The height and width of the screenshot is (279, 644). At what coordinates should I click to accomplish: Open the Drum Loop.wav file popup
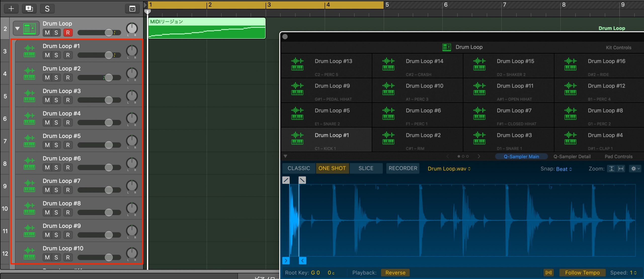tap(449, 168)
